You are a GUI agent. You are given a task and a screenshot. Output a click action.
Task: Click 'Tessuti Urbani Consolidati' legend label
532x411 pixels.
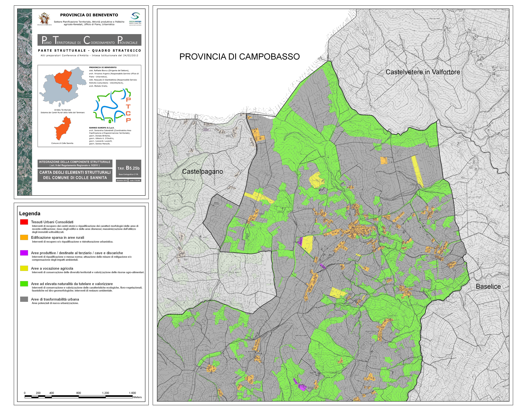click(x=52, y=222)
